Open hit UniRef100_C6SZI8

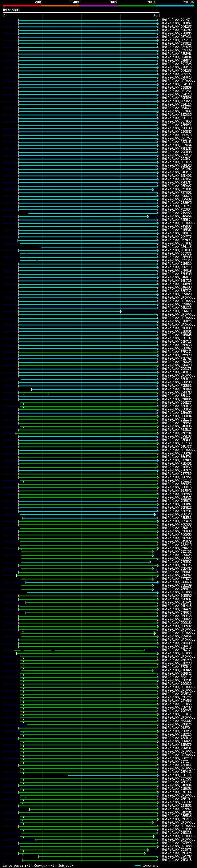click(177, 40)
